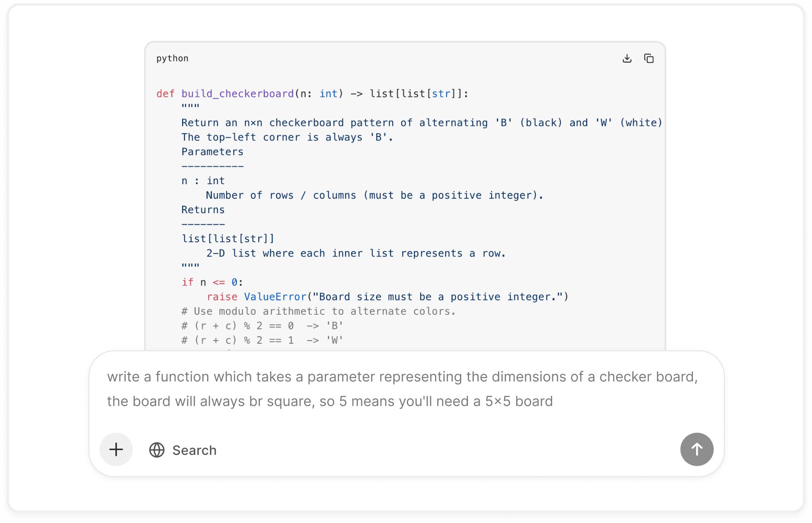This screenshot has width=812, height=523.
Task: Select the build_checkerboard function name
Action: (x=237, y=93)
